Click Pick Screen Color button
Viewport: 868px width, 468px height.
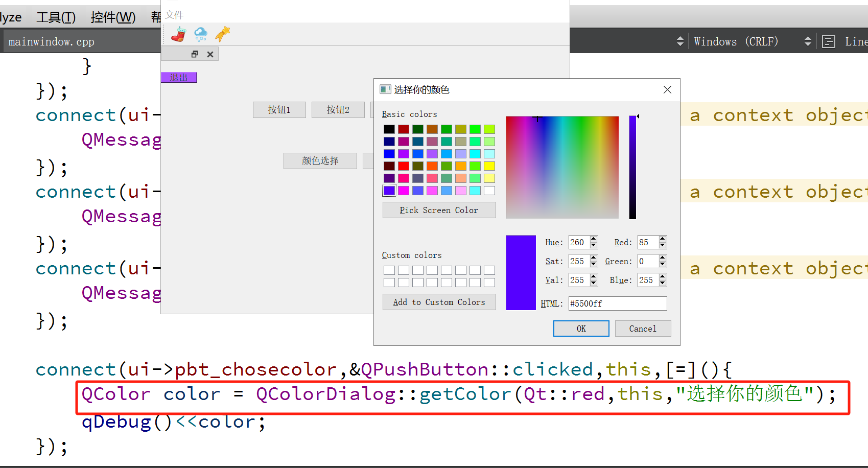(439, 210)
